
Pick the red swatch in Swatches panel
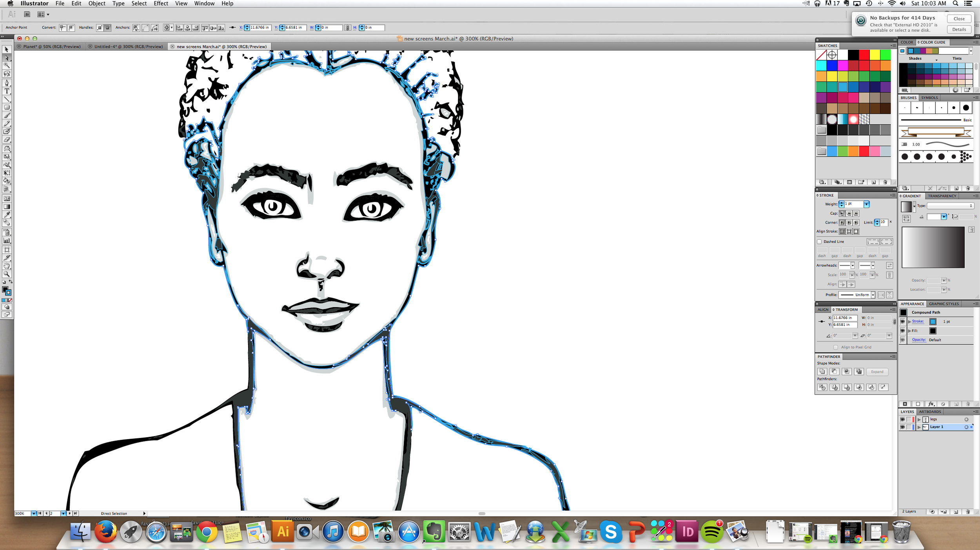click(x=864, y=55)
